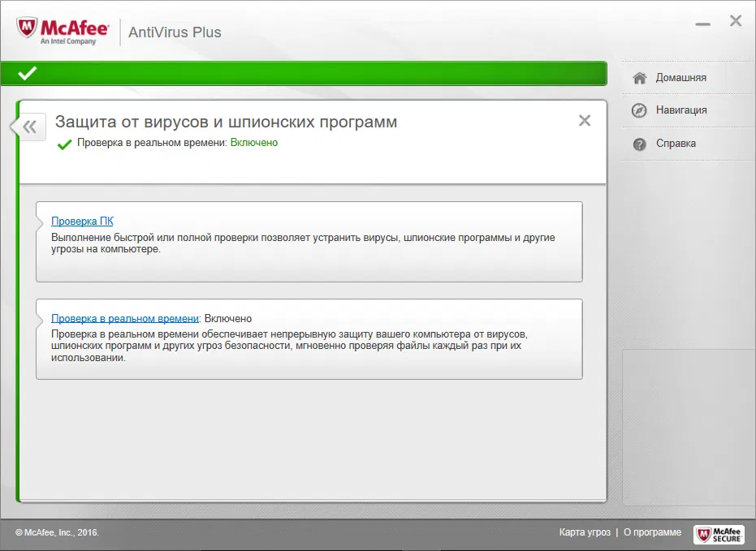The width and height of the screenshot is (756, 551).
Task: Click the copyright McAfee Inc. 2016 text
Action: [58, 532]
